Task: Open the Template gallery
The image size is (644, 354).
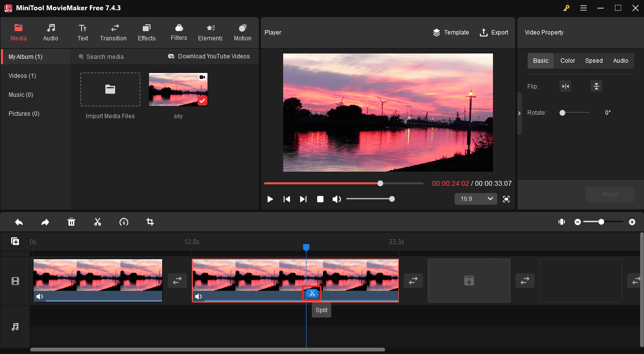Action: [x=451, y=33]
